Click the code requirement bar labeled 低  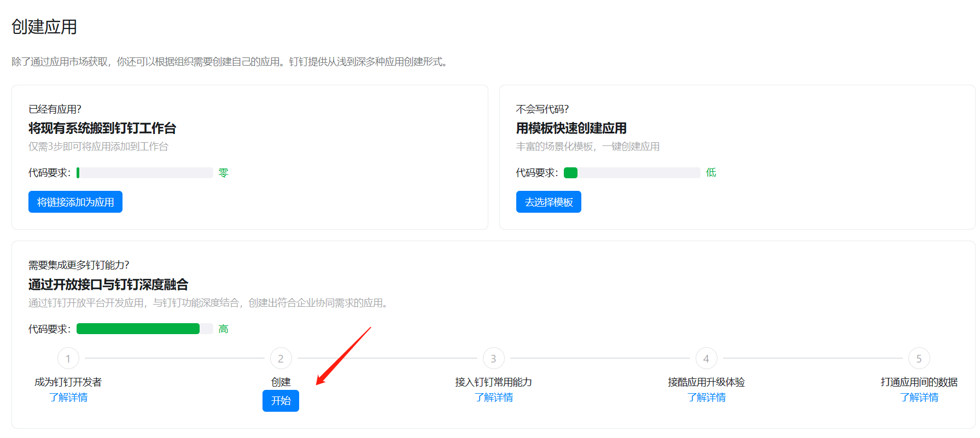coord(632,173)
